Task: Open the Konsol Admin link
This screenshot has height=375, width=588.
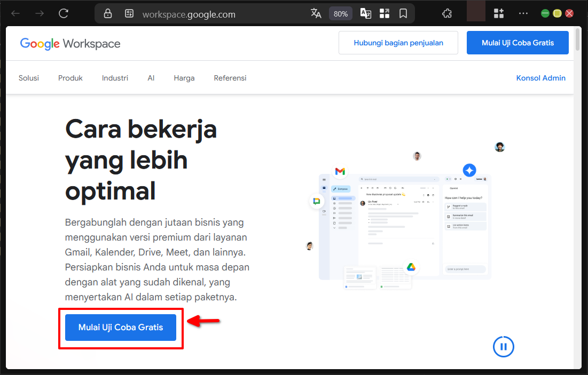Action: (541, 78)
